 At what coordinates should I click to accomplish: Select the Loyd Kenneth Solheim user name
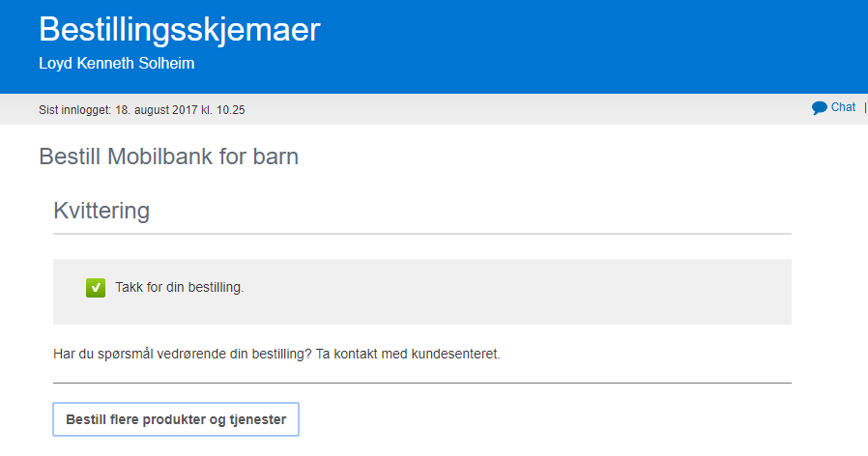point(123,64)
